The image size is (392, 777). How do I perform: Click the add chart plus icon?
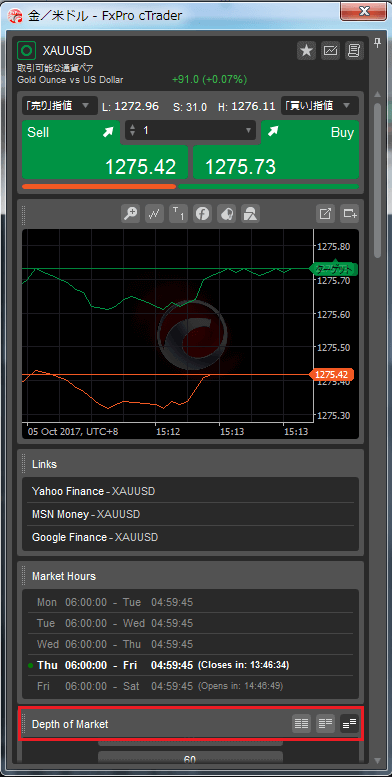(350, 214)
